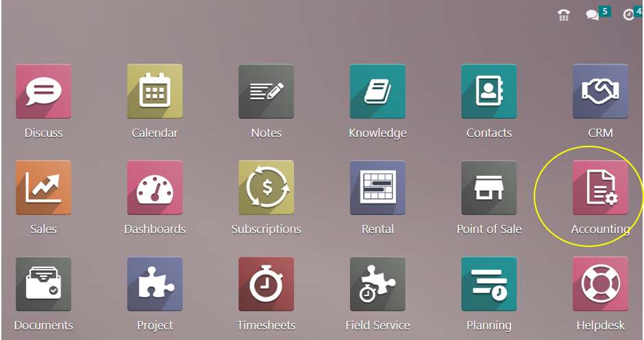644x340 pixels.
Task: Launch the Subscriptions app
Action: [x=266, y=188]
